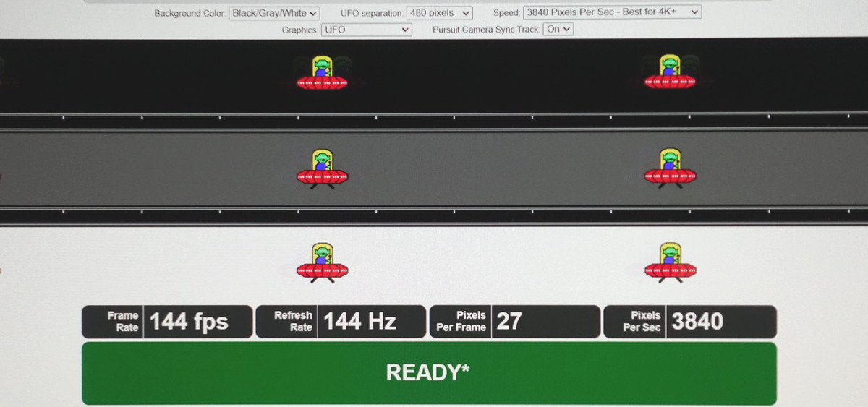The height and width of the screenshot is (407, 868).
Task: Click the Background Color label text
Action: (190, 14)
